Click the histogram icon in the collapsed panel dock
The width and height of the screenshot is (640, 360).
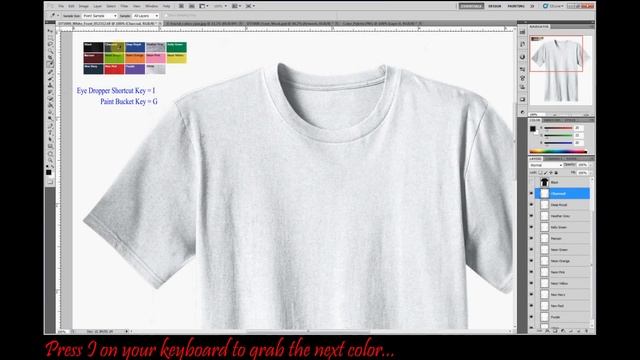(522, 32)
